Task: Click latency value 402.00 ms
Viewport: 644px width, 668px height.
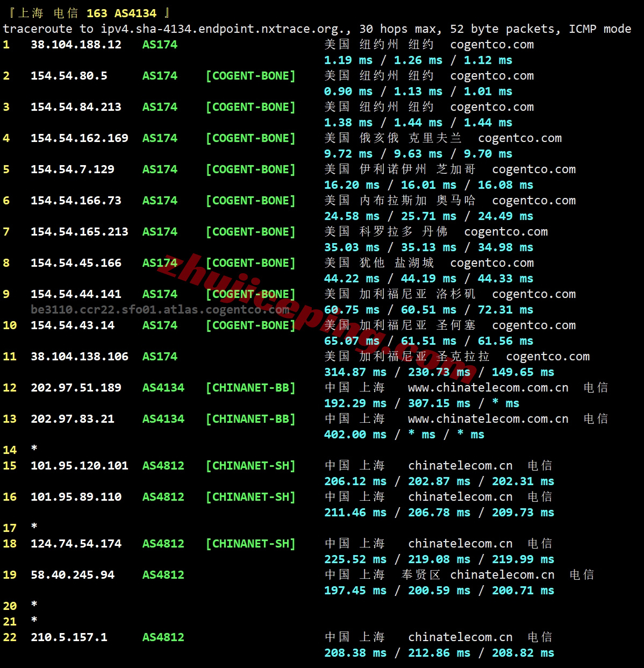Action: [x=355, y=435]
